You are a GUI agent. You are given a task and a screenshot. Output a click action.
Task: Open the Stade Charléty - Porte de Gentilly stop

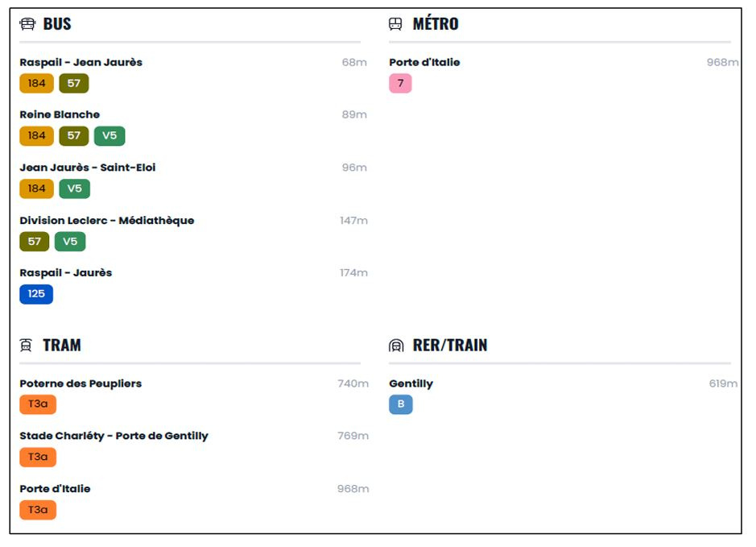114,436
